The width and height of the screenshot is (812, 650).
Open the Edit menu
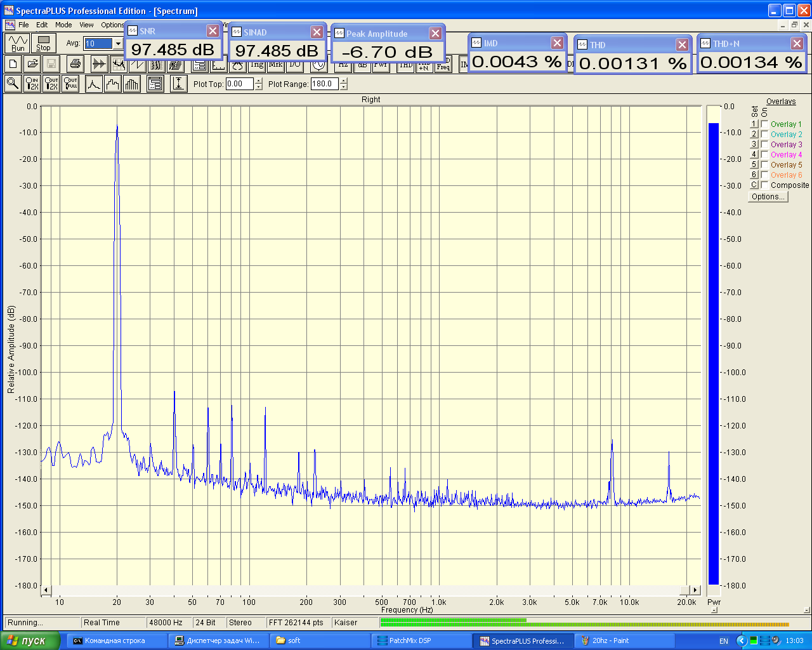[42, 25]
